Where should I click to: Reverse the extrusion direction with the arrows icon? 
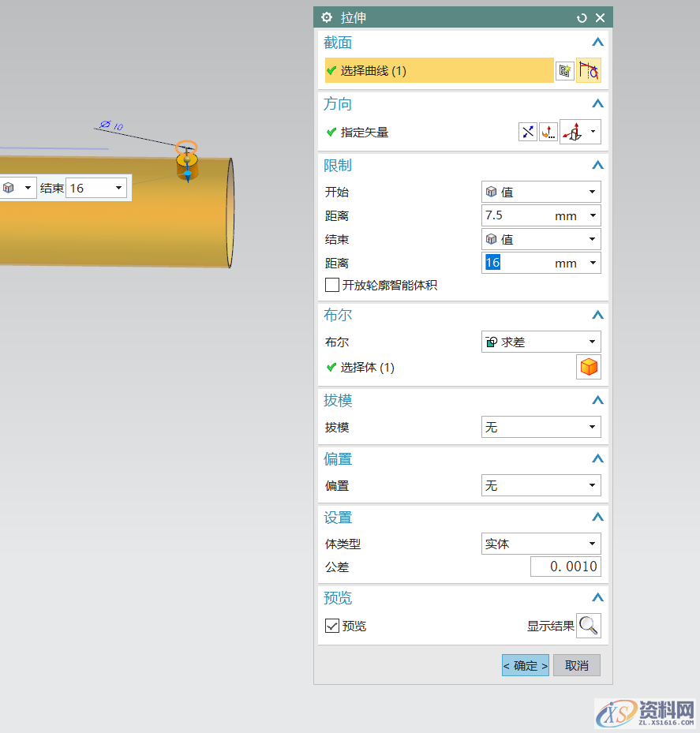coord(528,132)
